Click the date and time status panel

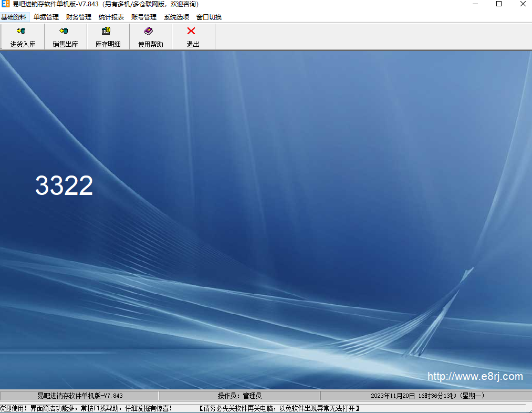pyautogui.click(x=427, y=396)
